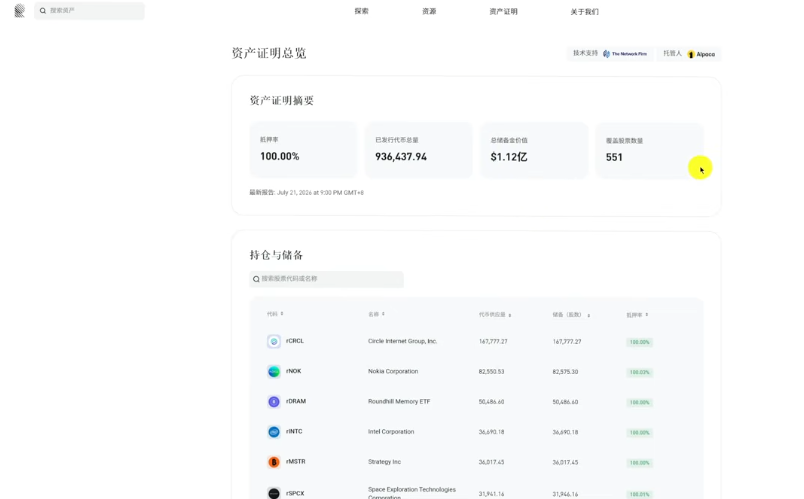Click The Network Firm logo badge
Image resolution: width=804 pixels, height=499 pixels.
coord(625,54)
